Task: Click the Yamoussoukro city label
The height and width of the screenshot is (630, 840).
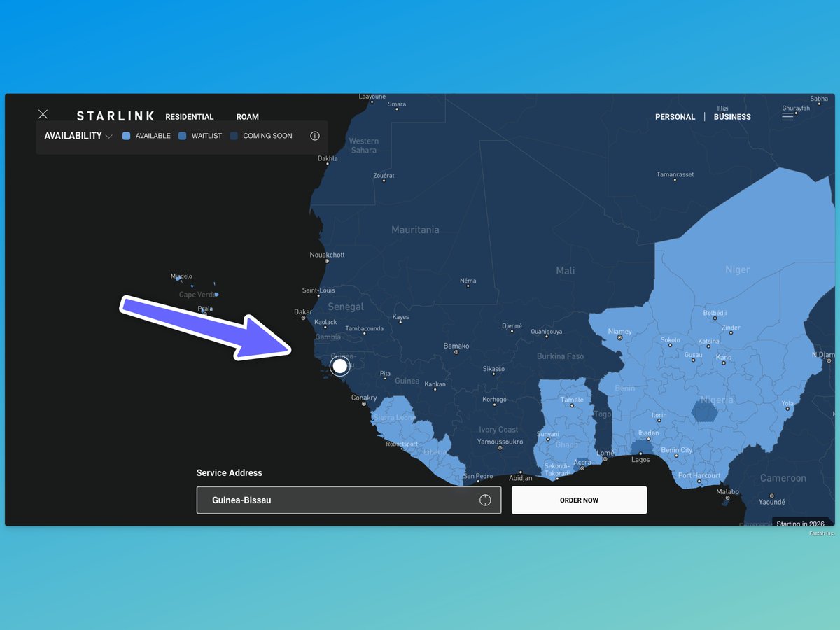Action: coord(500,442)
